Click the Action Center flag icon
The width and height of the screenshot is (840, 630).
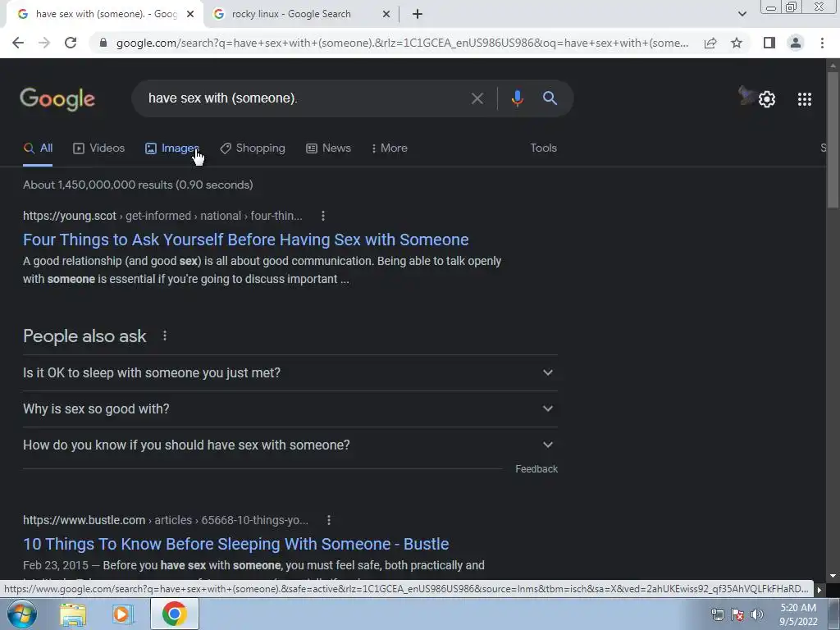(x=737, y=614)
